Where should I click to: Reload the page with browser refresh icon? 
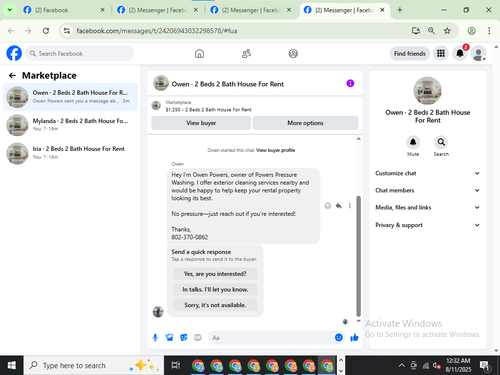tap(46, 31)
